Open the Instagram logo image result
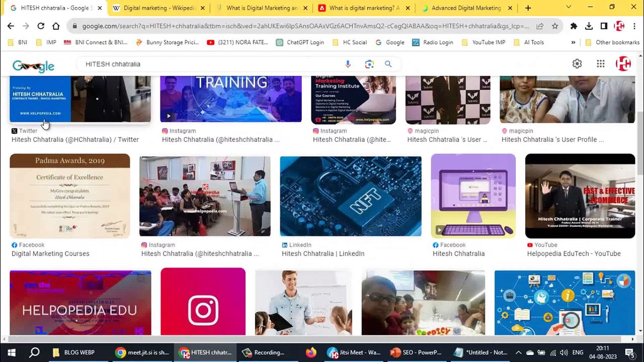 tap(203, 302)
